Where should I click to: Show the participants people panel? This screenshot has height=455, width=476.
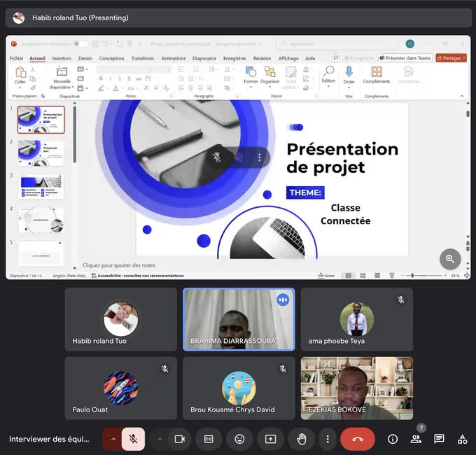tap(416, 439)
